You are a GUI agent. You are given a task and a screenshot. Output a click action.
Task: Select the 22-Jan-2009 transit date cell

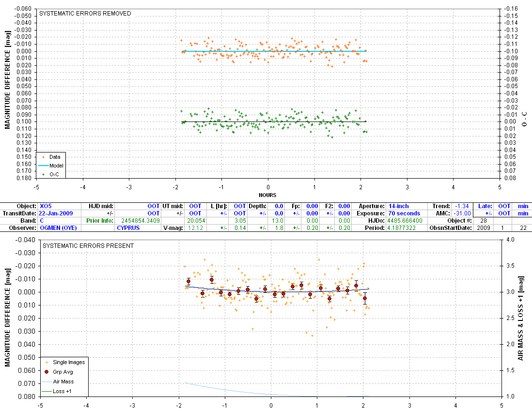tap(56, 213)
